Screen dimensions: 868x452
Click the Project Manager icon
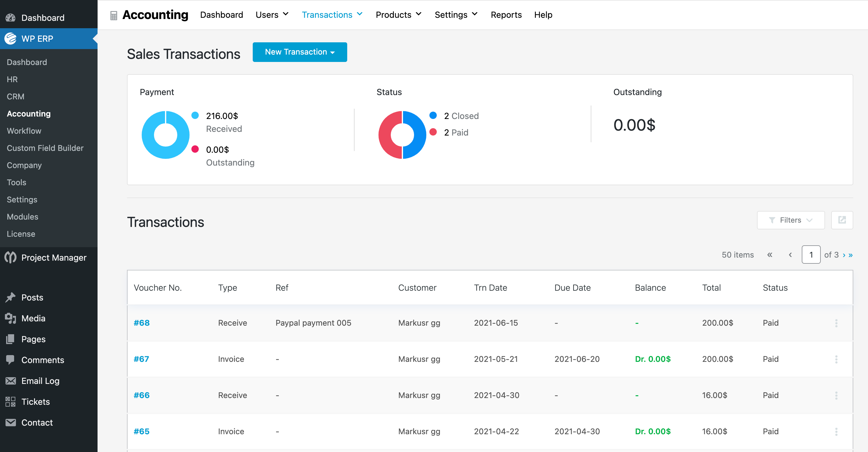pyautogui.click(x=10, y=258)
